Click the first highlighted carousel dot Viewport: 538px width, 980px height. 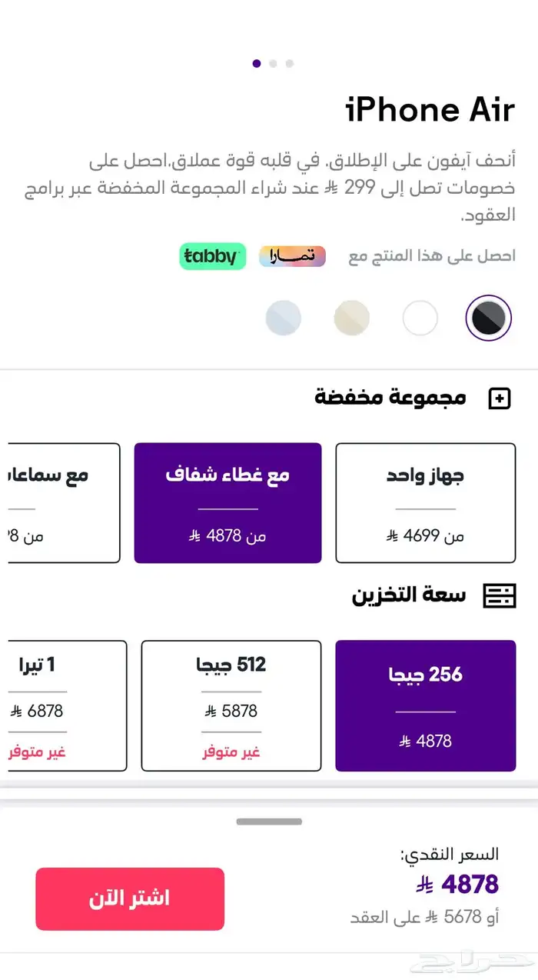coord(256,63)
